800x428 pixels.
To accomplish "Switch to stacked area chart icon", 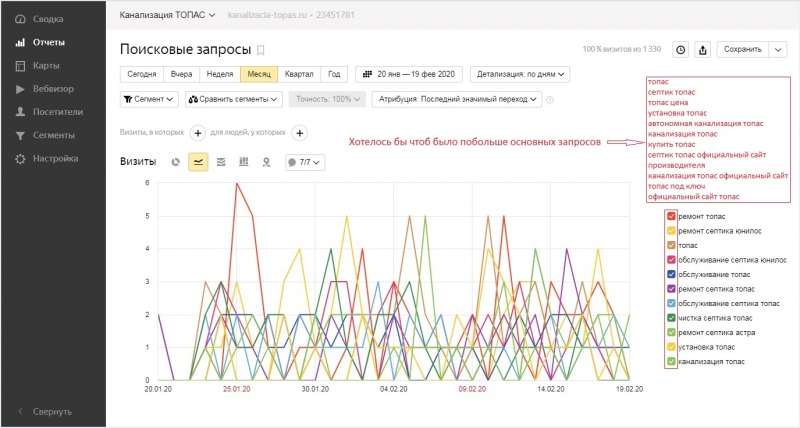I will (x=220, y=161).
